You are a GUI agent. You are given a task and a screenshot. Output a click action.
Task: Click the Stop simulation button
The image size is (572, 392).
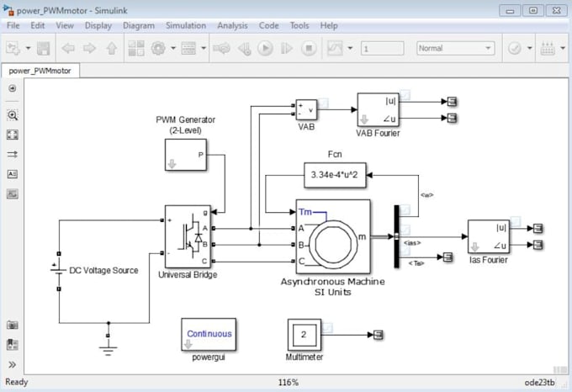tap(309, 48)
